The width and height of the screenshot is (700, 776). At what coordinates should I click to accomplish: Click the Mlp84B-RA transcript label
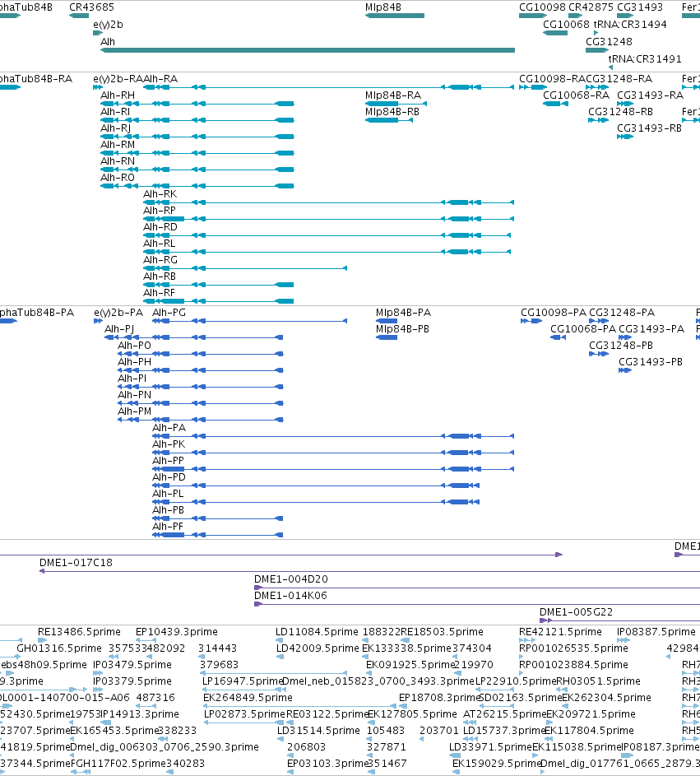(393, 95)
